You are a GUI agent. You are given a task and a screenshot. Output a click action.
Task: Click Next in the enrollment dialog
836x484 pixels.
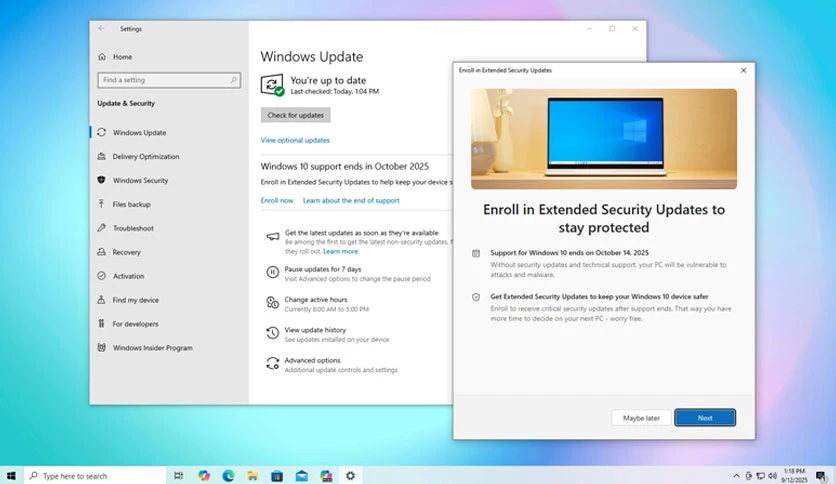pyautogui.click(x=705, y=418)
